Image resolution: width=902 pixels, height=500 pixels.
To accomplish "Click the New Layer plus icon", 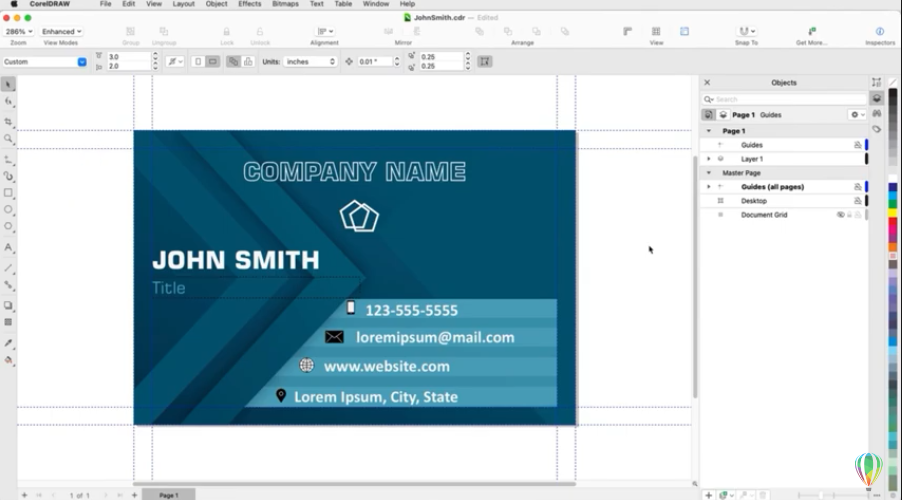I will 709,495.
